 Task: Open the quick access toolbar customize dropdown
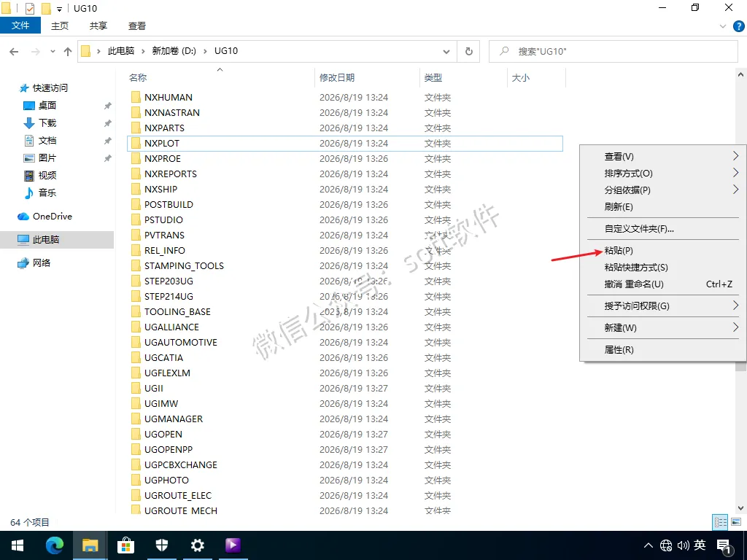click(x=60, y=9)
